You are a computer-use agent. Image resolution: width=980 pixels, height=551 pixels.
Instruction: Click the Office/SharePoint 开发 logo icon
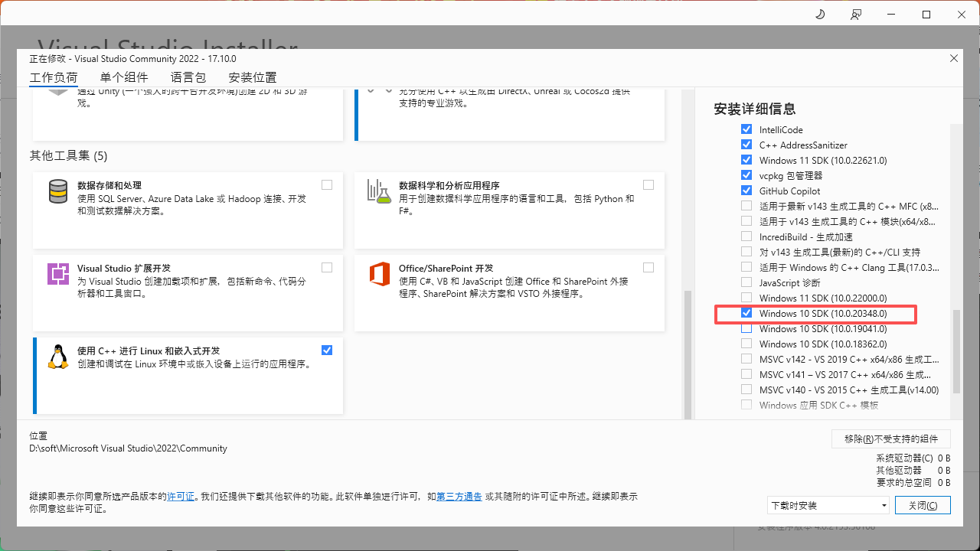point(379,274)
